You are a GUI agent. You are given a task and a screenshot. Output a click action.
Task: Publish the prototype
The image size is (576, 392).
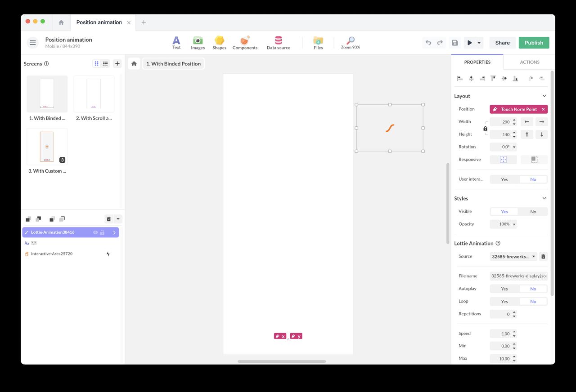click(534, 42)
